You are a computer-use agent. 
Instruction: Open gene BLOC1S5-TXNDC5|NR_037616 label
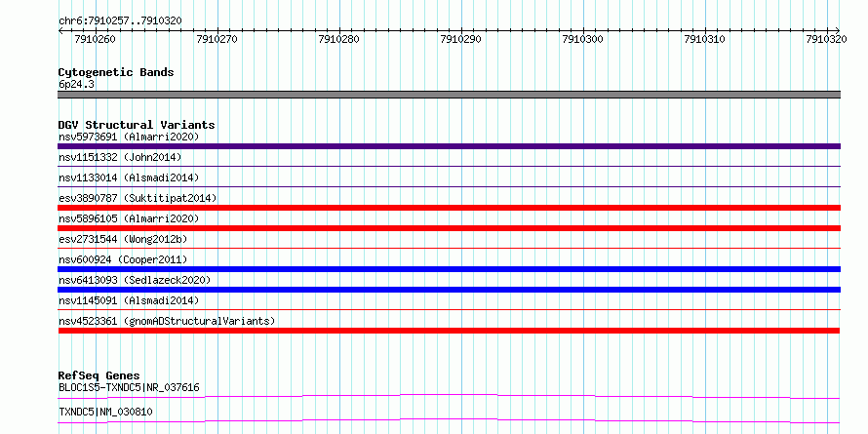pos(129,387)
